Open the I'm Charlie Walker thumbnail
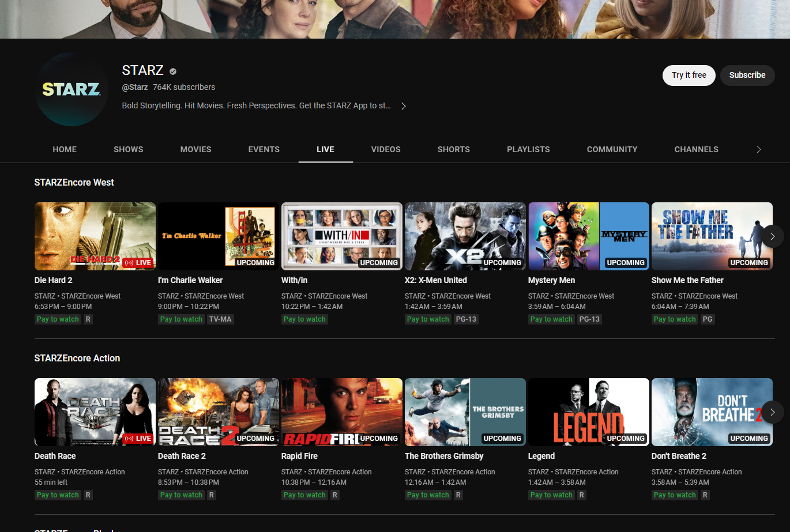This screenshot has height=532, width=790. coord(219,236)
